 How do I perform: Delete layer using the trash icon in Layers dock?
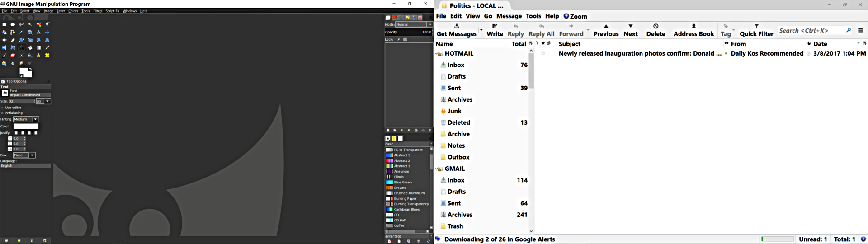[x=430, y=130]
